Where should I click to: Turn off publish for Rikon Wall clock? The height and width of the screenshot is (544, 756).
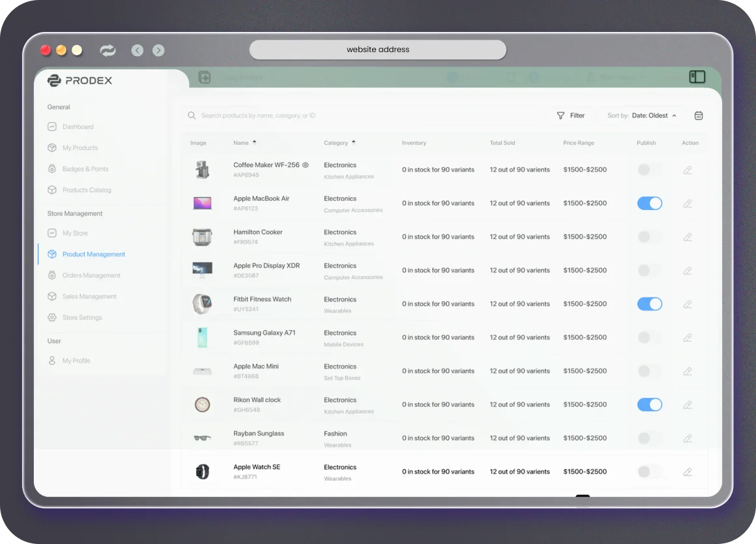649,405
